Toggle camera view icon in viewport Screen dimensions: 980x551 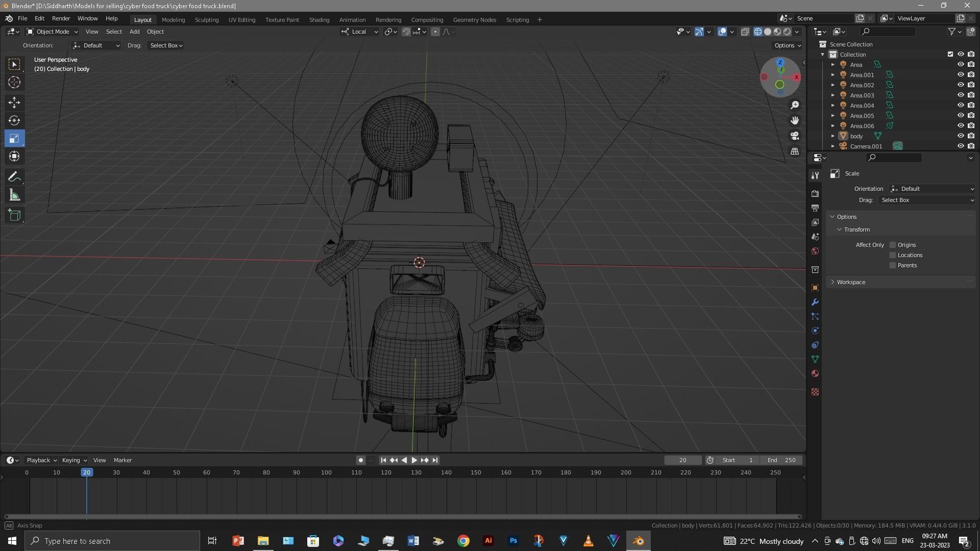click(x=795, y=136)
